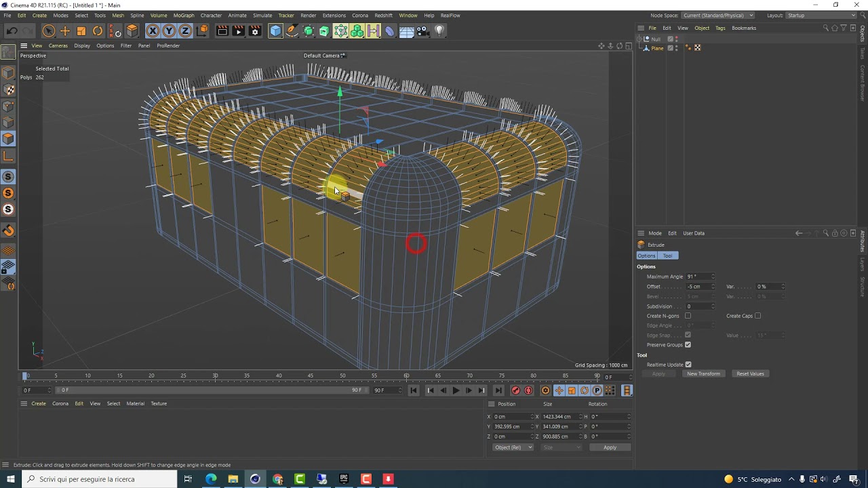This screenshot has width=868, height=488.
Task: Select the Scale tool in top toolbar
Action: [81, 30]
